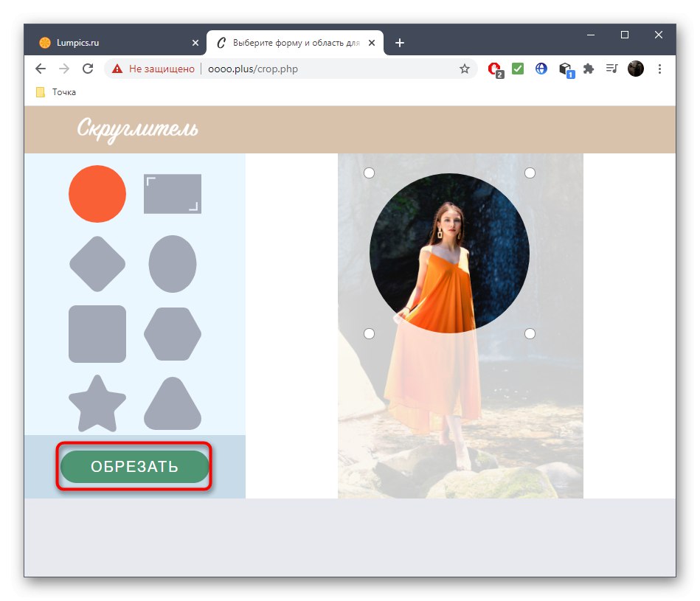700x601 pixels.
Task: Open the browser profile avatar menu
Action: click(x=635, y=69)
